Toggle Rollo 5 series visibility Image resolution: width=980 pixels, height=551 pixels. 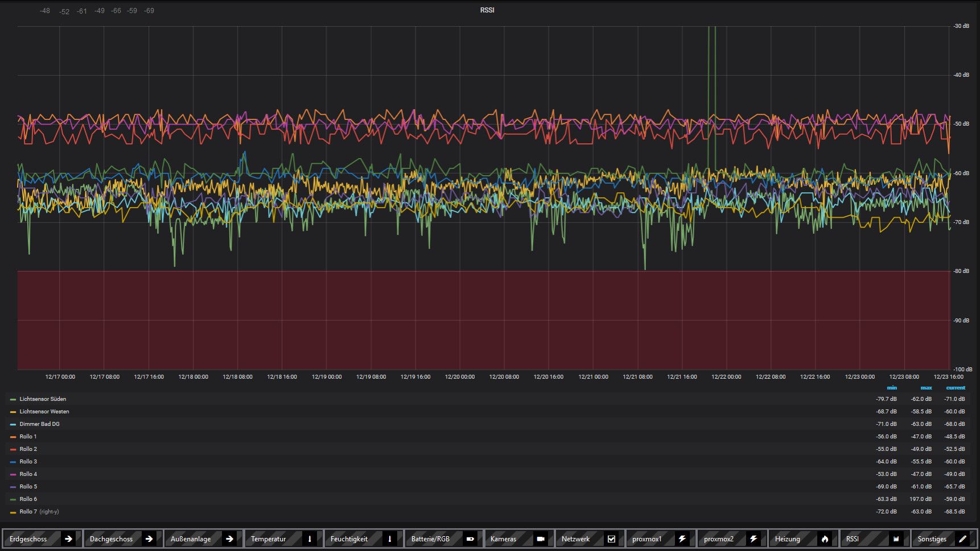(28, 487)
